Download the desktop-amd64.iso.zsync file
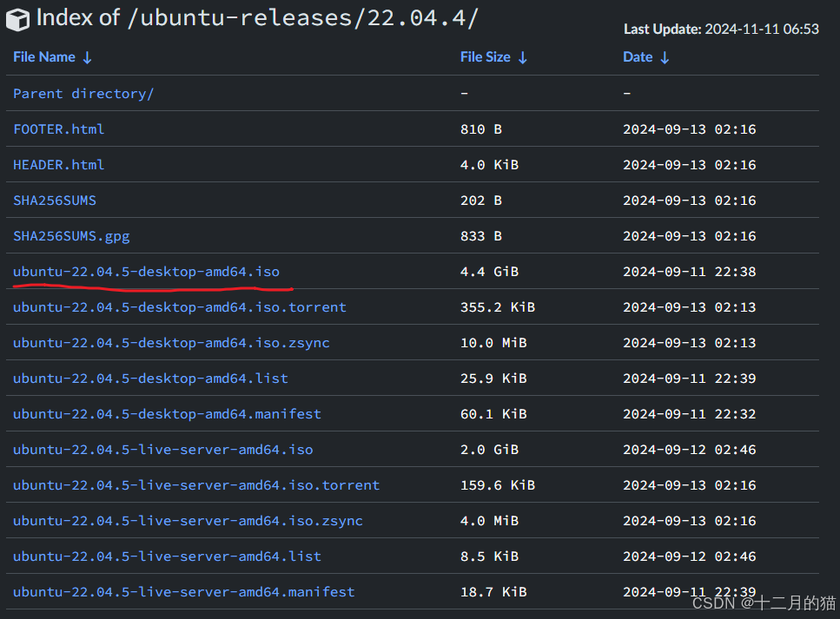Image resolution: width=840 pixels, height=619 pixels. [171, 343]
